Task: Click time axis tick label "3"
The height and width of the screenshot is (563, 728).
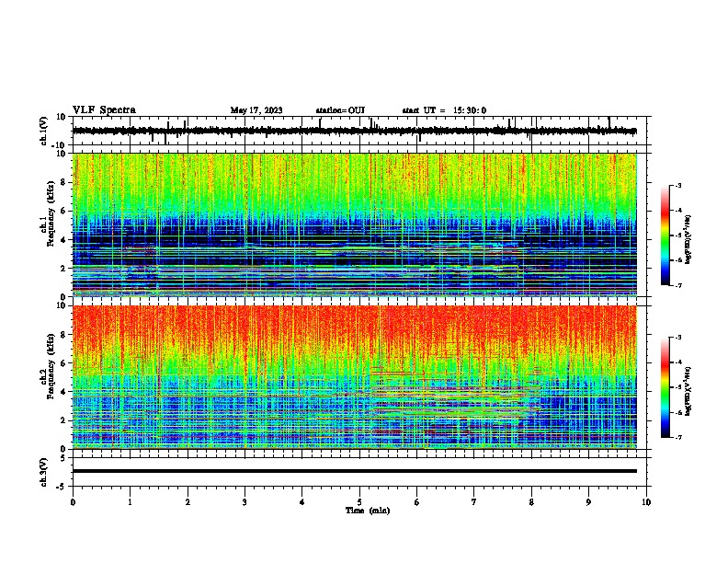Action: click(x=245, y=502)
